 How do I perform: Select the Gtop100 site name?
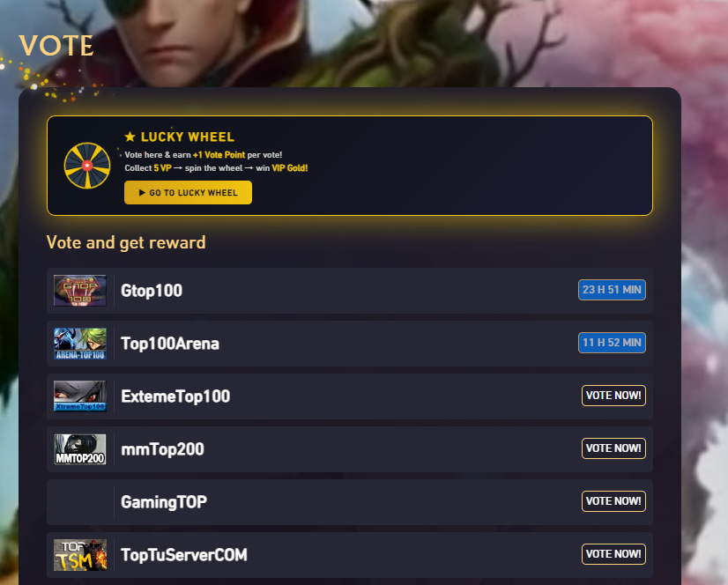pyautogui.click(x=152, y=291)
